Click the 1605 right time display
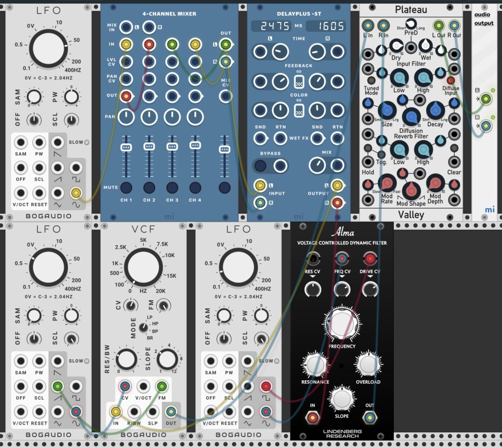The image size is (502, 448). point(326,26)
